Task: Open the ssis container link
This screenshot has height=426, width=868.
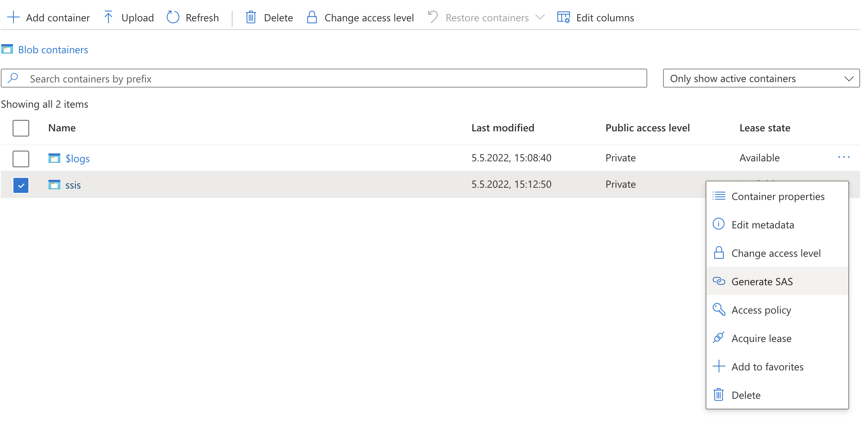Action: (73, 185)
